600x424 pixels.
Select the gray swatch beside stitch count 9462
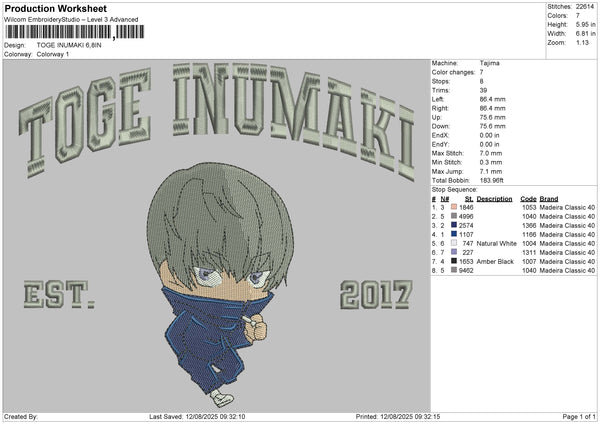pos(454,270)
